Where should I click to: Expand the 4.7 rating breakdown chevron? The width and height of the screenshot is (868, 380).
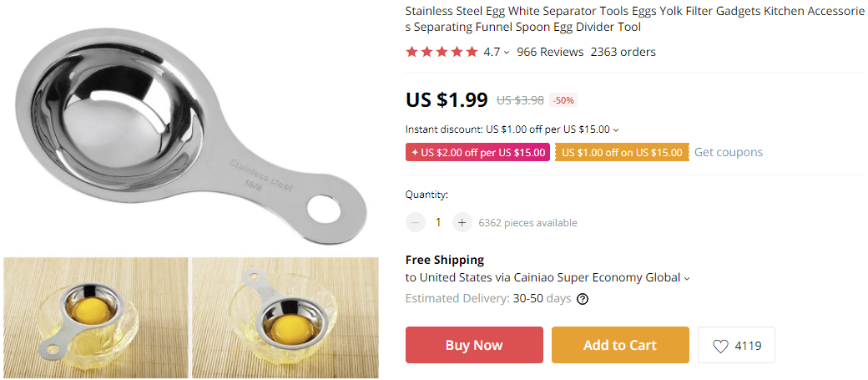507,53
